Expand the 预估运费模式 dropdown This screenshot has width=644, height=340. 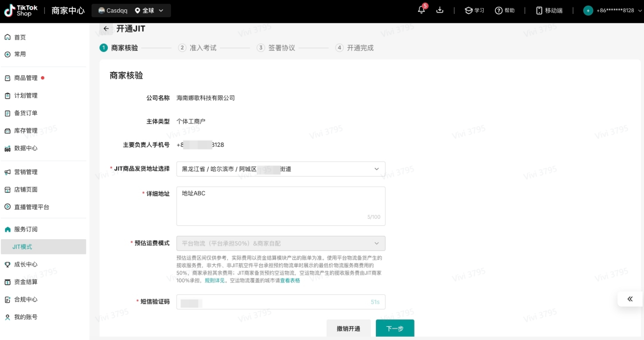281,243
